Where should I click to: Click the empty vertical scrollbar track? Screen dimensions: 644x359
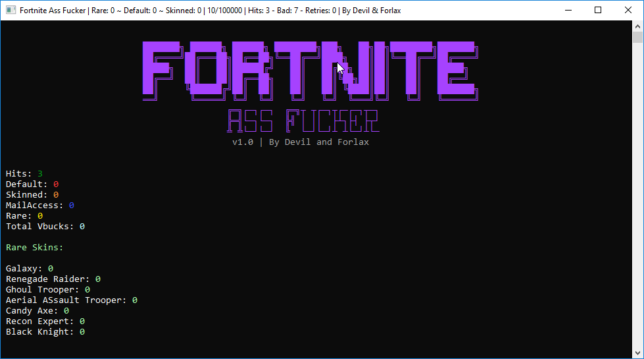coord(637,198)
